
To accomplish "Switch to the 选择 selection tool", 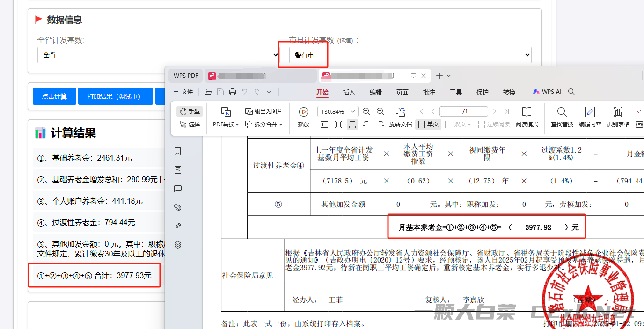I will pos(190,124).
